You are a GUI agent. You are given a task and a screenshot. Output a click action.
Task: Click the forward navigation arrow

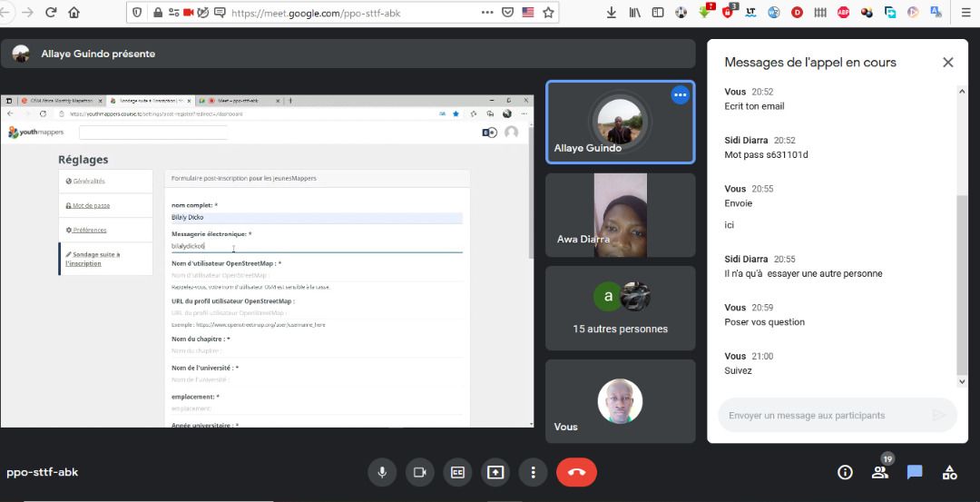click(27, 13)
